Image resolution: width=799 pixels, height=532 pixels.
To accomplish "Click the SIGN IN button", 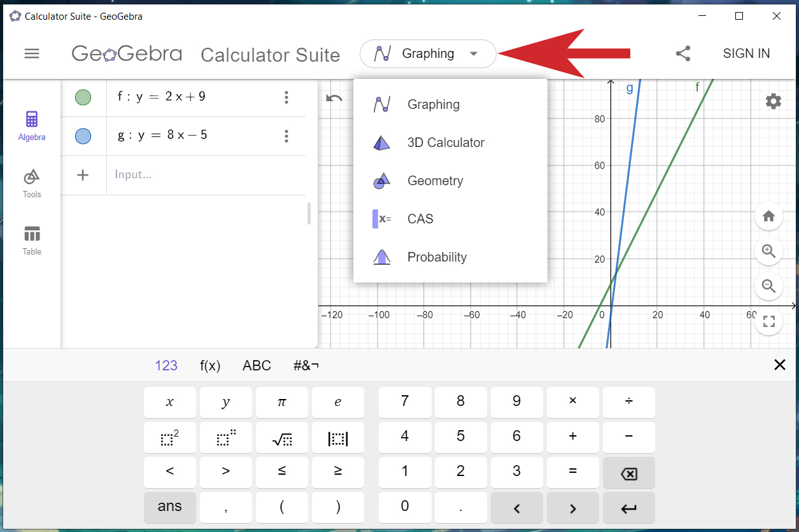I will 746,53.
